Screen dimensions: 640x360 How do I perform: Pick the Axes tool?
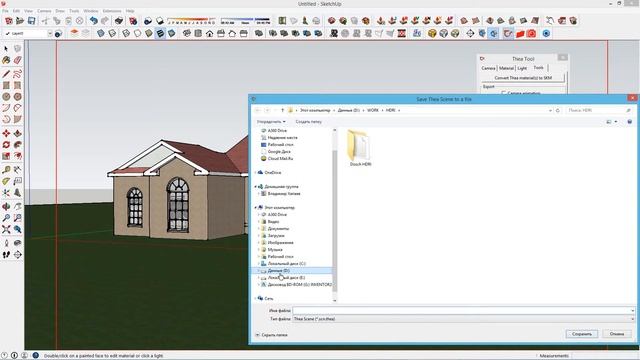(6, 192)
